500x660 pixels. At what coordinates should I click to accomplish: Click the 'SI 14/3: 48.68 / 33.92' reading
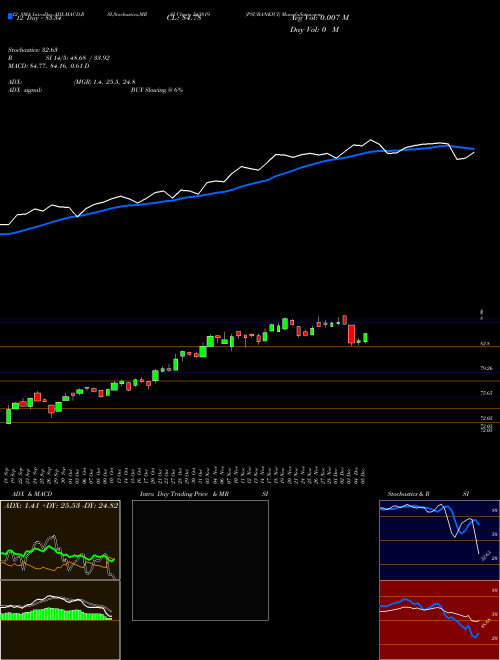click(78, 58)
